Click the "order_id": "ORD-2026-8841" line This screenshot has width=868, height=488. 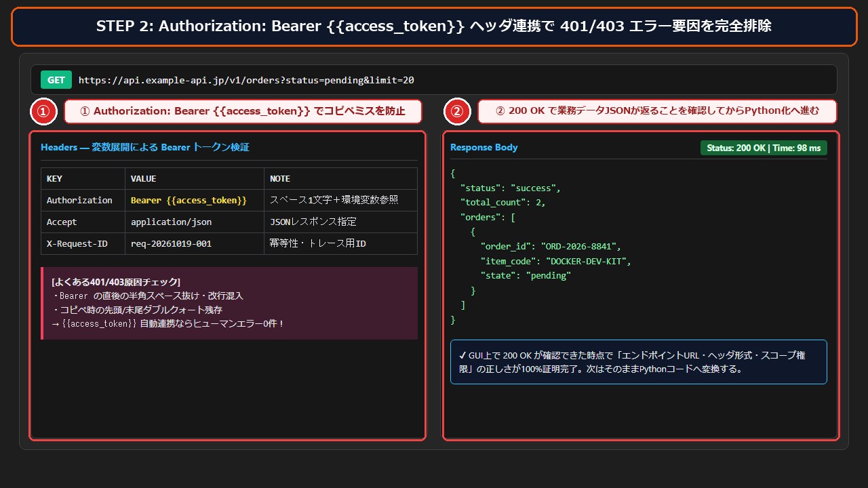(551, 246)
